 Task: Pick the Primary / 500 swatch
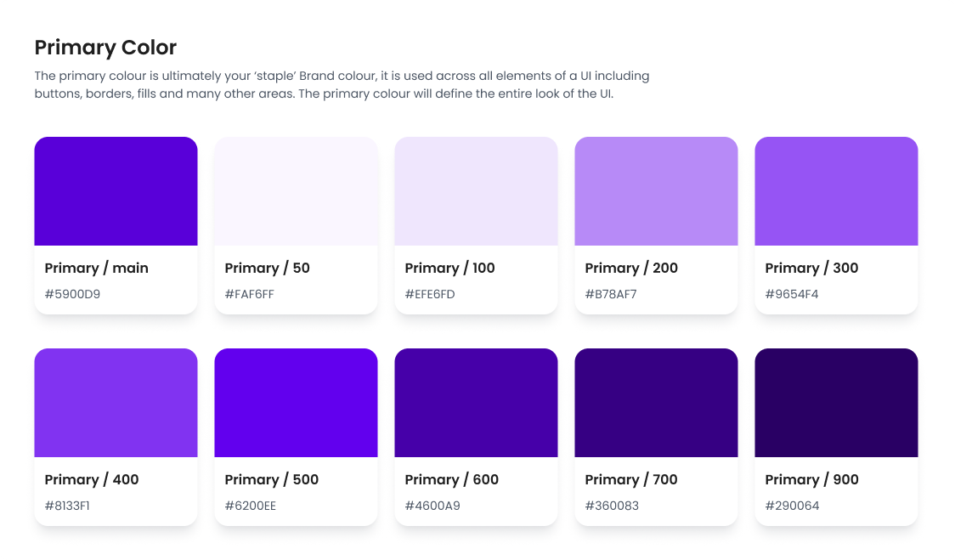click(296, 403)
